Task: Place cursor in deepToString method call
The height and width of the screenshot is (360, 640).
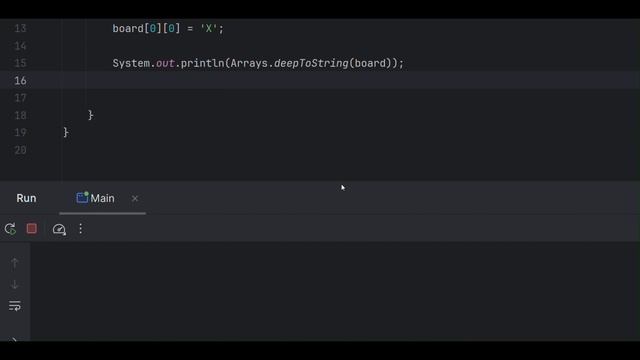Action: click(x=311, y=63)
